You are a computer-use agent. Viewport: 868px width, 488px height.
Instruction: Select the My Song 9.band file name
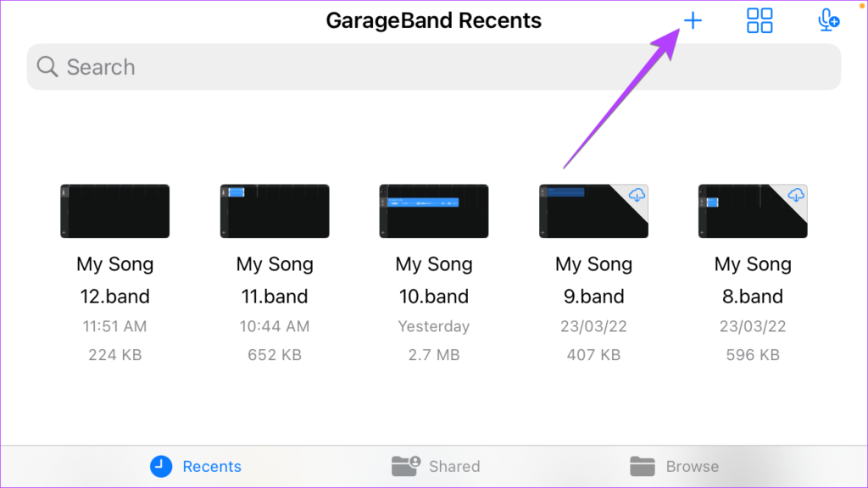click(593, 280)
